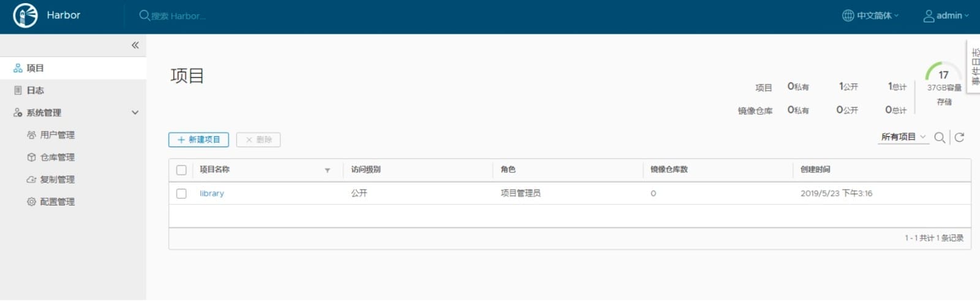Open 配置管理 configuration settings
The height and width of the screenshot is (301, 980).
(x=57, y=202)
